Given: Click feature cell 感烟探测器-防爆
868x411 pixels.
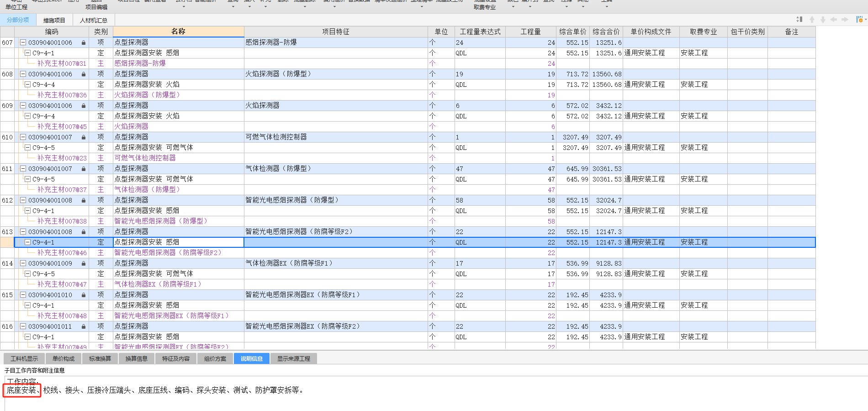Looking at the screenshot, I should pos(336,43).
